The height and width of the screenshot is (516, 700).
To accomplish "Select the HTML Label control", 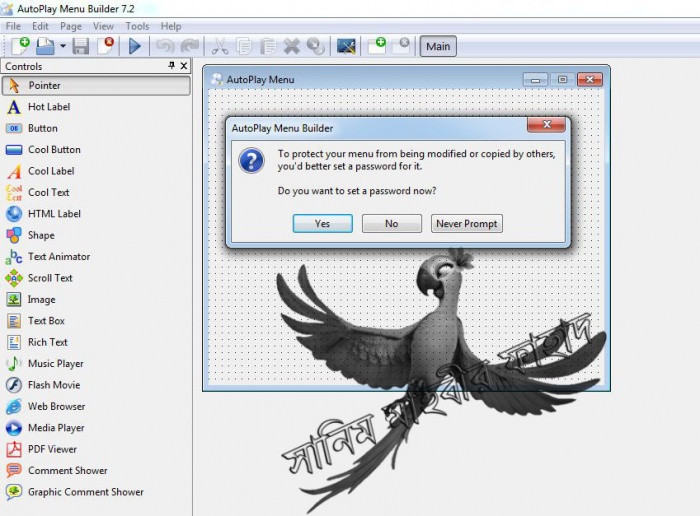I will (96, 214).
